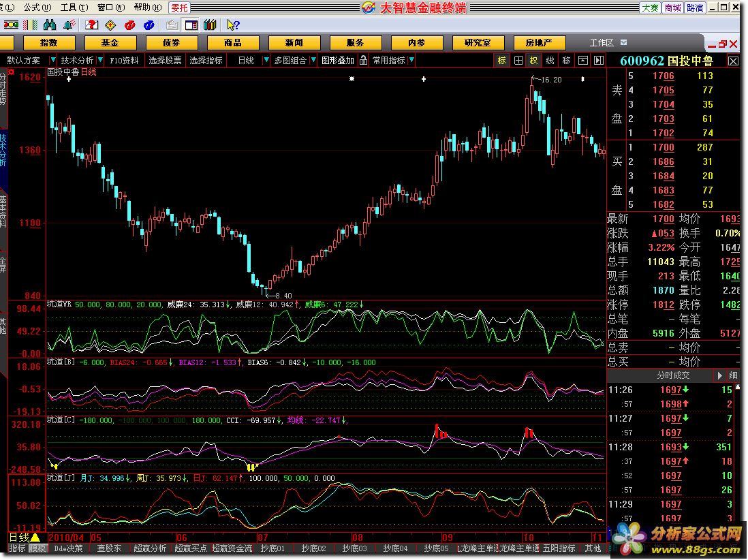Switch to the 抄底01 bottom tab

point(272,548)
